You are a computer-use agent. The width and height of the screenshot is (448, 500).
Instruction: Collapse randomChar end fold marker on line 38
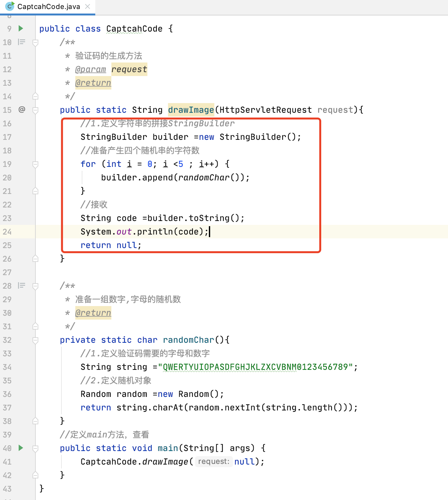click(35, 421)
